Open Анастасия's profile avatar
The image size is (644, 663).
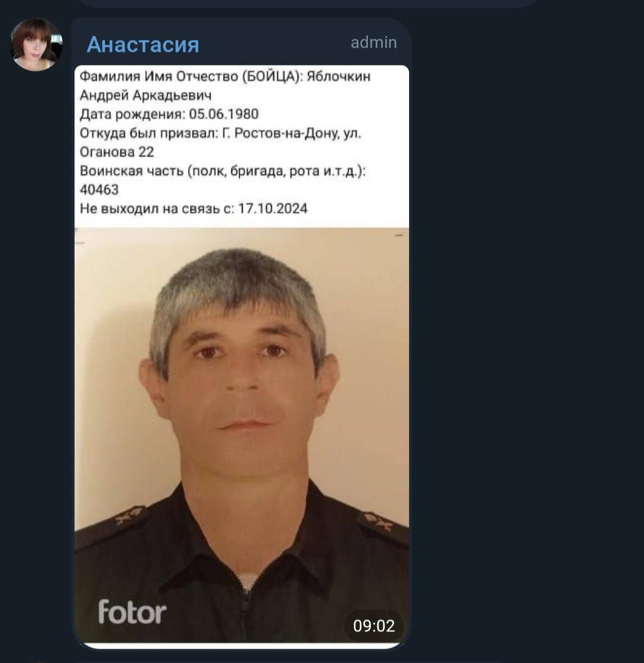click(x=36, y=44)
